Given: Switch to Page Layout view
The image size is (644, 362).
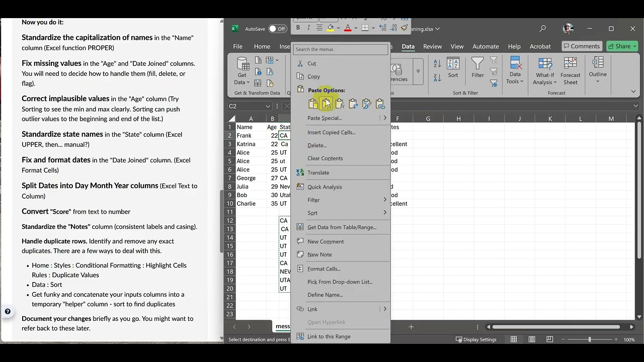Looking at the screenshot, I should [532, 339].
